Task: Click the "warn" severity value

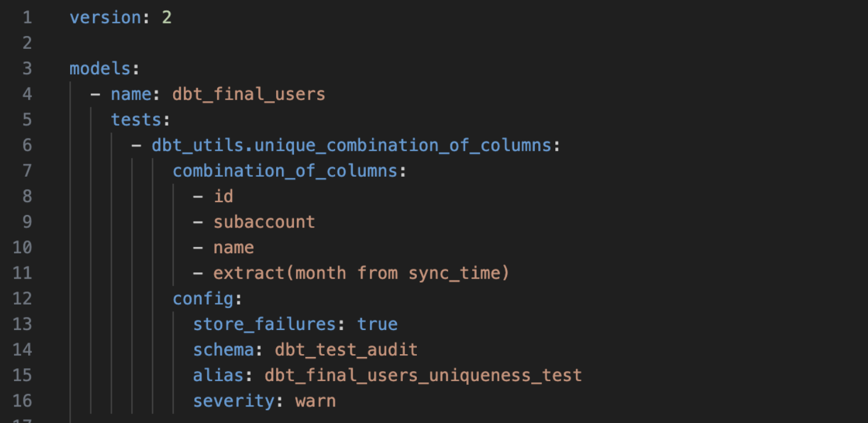Action: click(316, 401)
